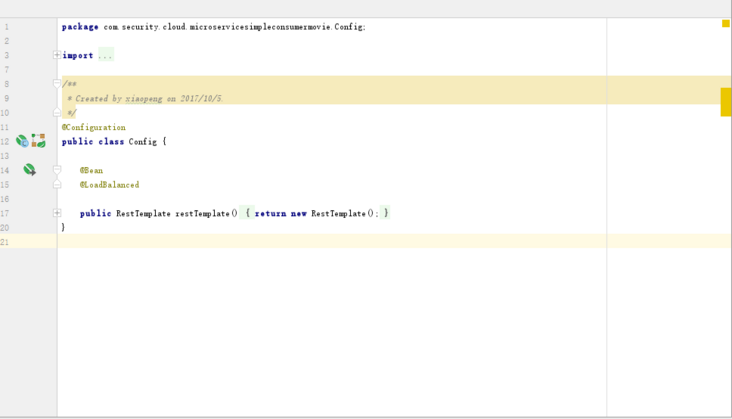
Task: Collapse the Javadoc comment at line 8
Action: [57, 84]
